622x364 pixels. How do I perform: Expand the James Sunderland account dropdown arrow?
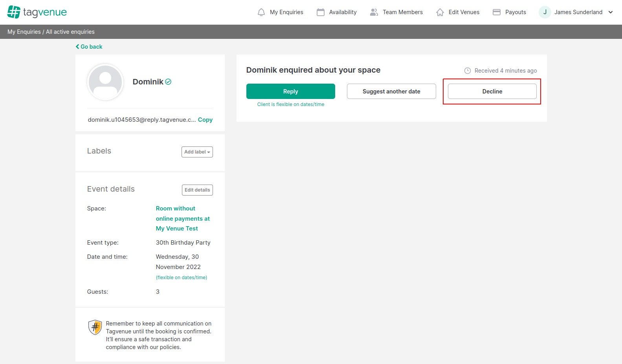point(611,12)
